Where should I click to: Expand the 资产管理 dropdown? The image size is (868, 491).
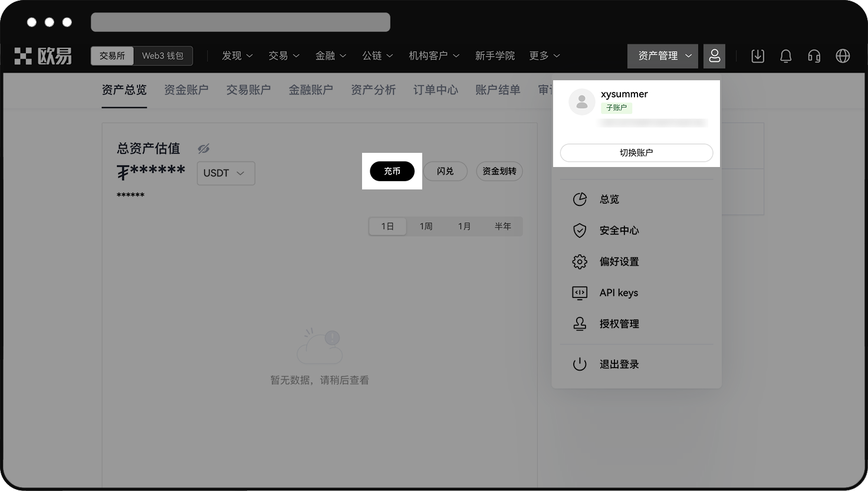663,56
